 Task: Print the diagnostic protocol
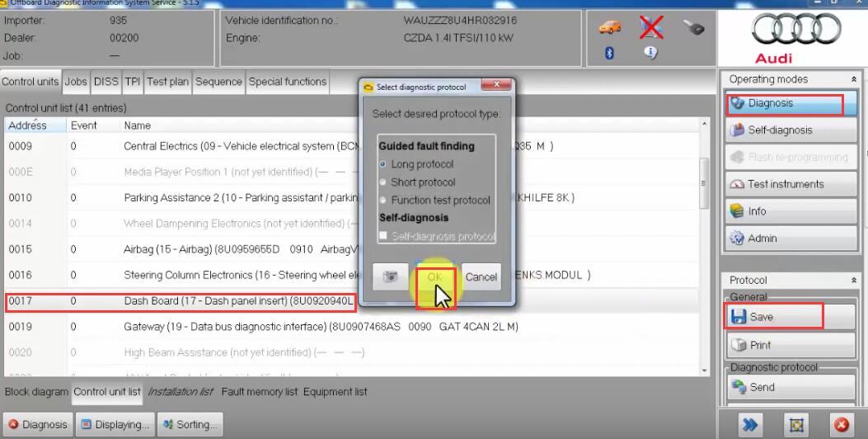coord(791,345)
